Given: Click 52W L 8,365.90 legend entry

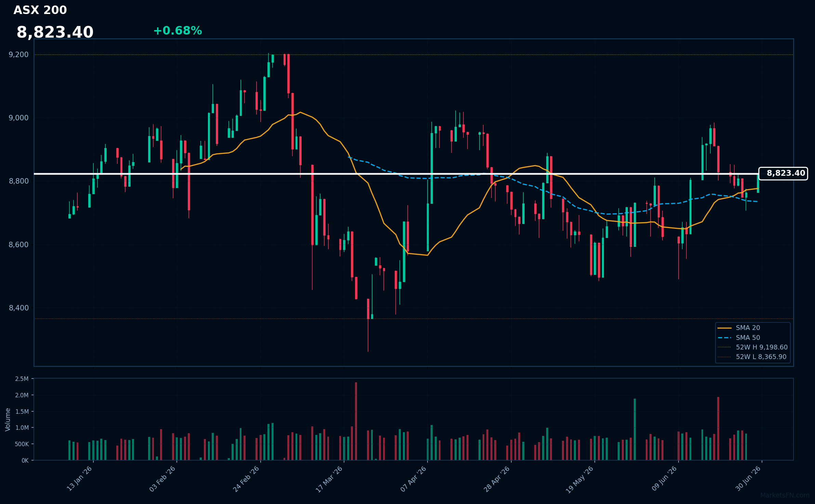Looking at the screenshot, I should 752,357.
